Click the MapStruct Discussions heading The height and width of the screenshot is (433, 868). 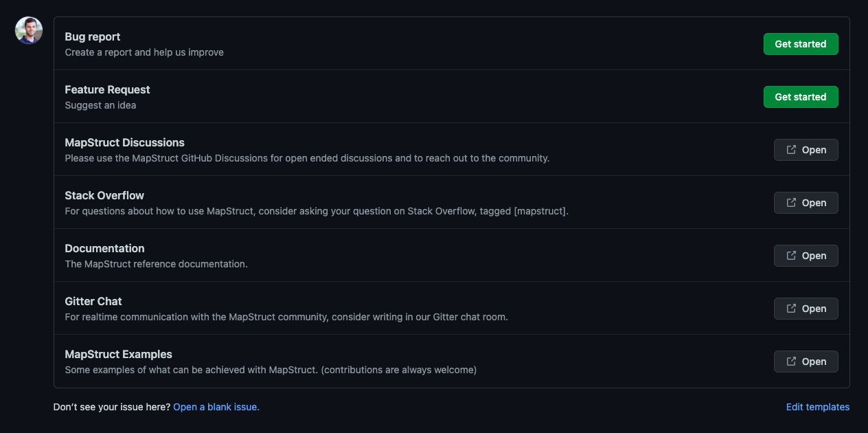(x=124, y=142)
